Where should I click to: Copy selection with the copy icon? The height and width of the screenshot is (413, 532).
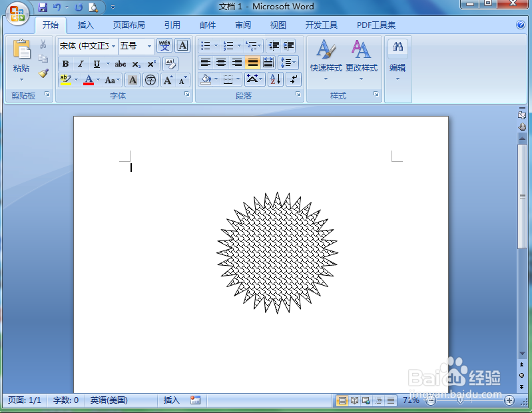point(43,59)
